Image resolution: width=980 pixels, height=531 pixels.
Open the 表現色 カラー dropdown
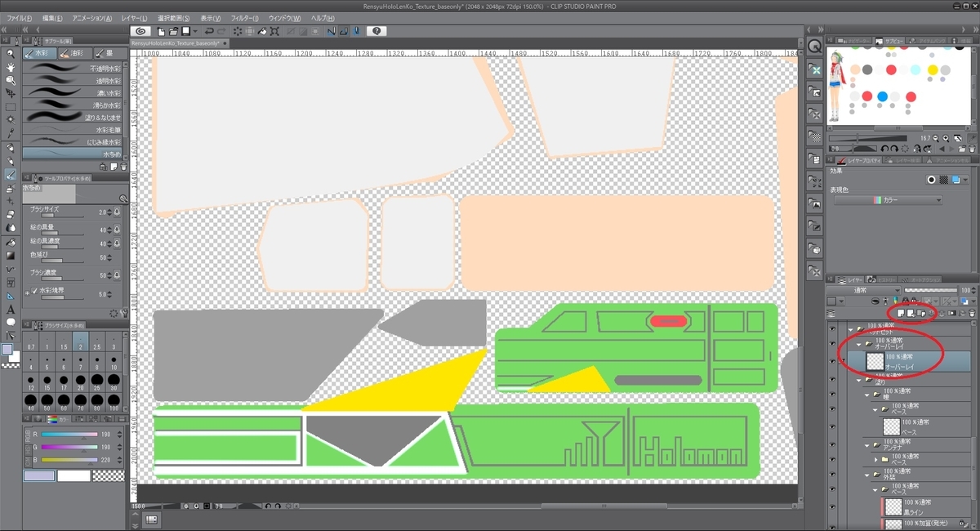(889, 200)
